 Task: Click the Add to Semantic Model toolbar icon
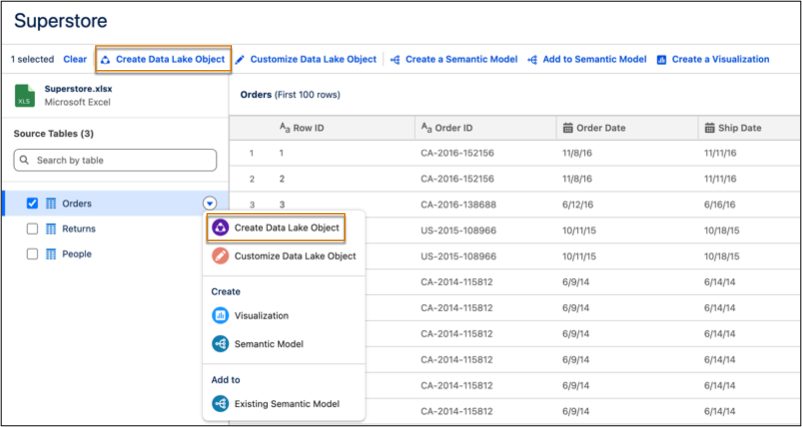coord(532,60)
